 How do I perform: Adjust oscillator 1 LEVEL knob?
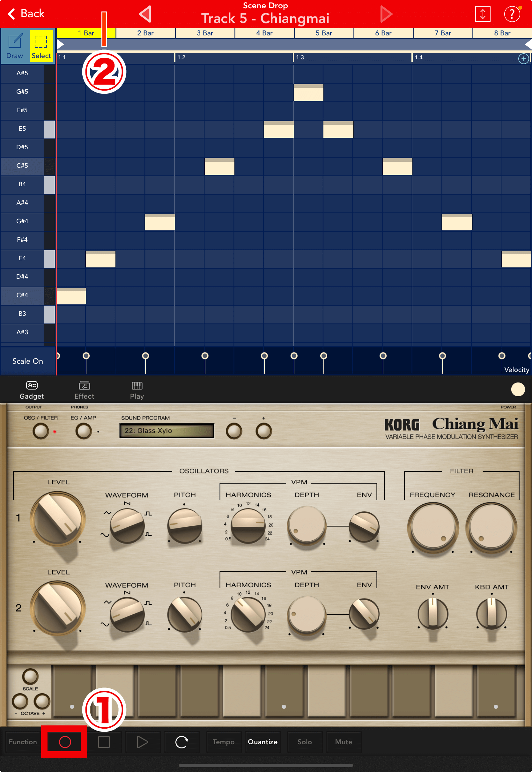58,519
